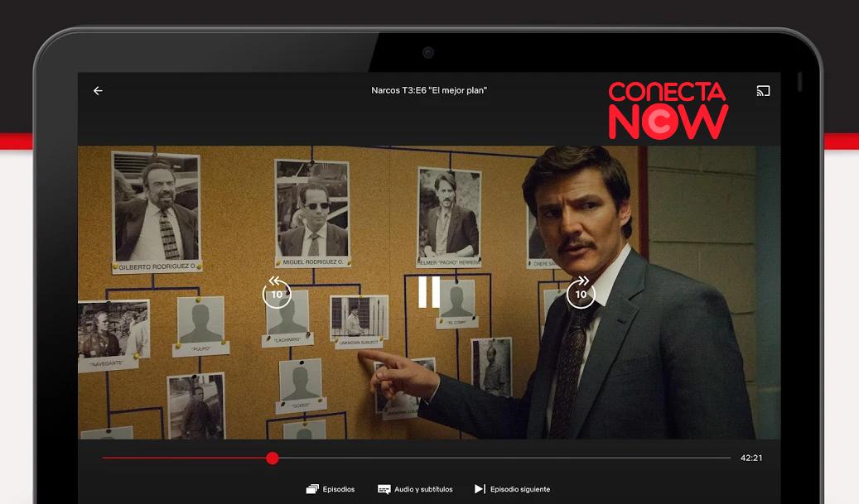This screenshot has width=859, height=504.
Task: Go back with the left arrow icon
Action: [98, 91]
